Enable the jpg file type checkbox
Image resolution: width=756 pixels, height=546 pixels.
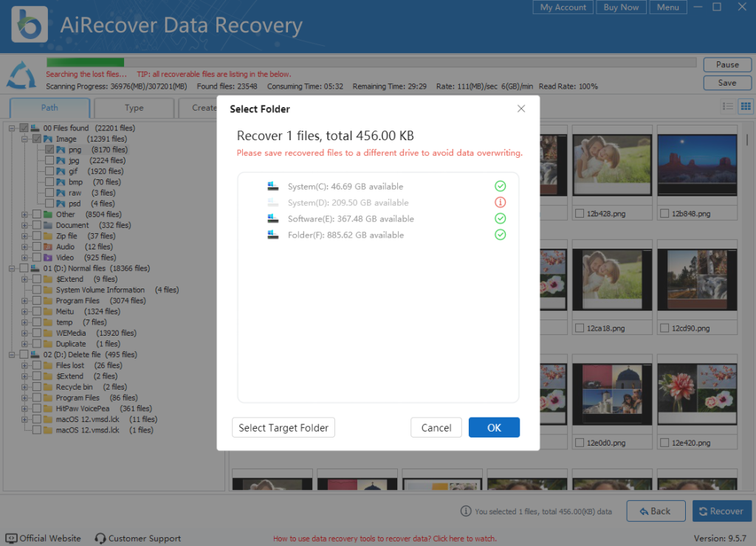[49, 160]
